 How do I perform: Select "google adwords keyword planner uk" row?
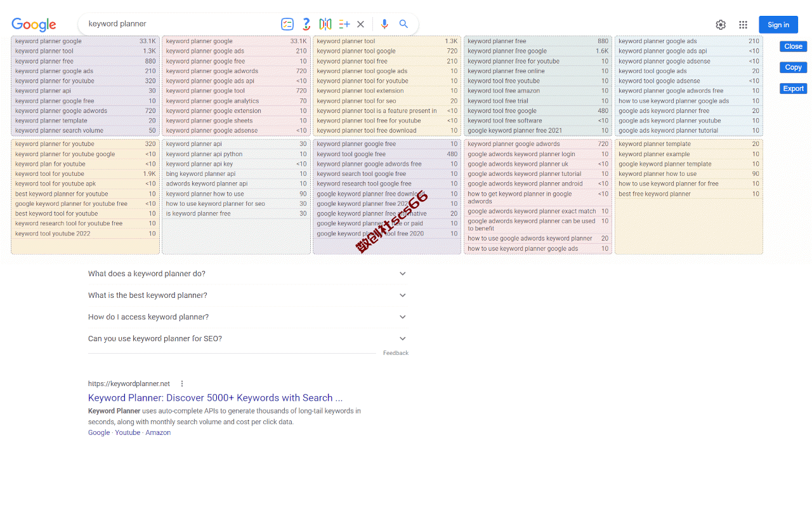pyautogui.click(x=538, y=164)
